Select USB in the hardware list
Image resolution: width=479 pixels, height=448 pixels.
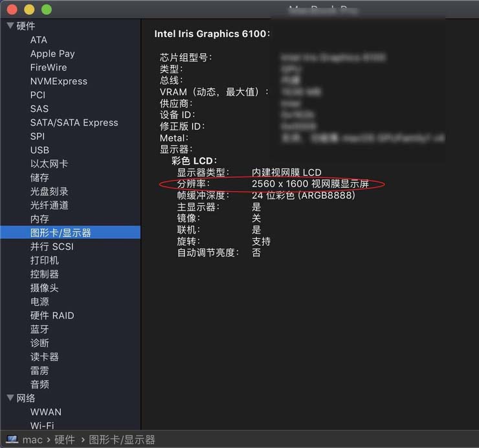(39, 150)
